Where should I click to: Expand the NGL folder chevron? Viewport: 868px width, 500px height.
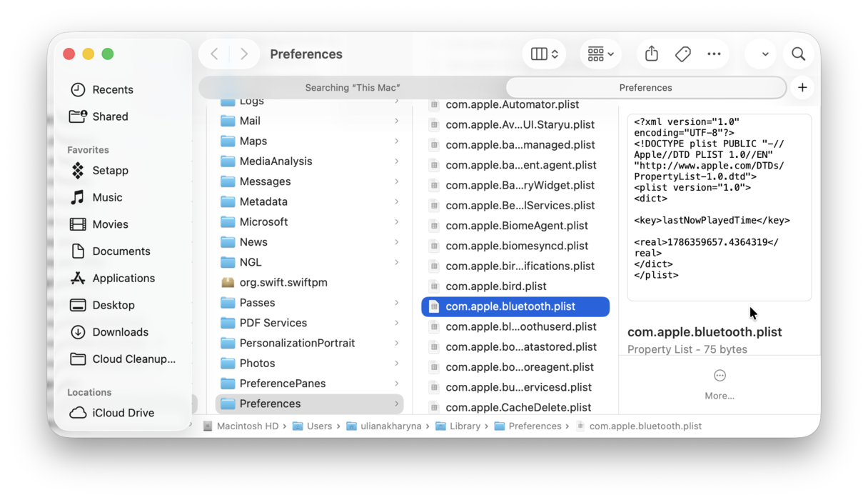pyautogui.click(x=397, y=262)
